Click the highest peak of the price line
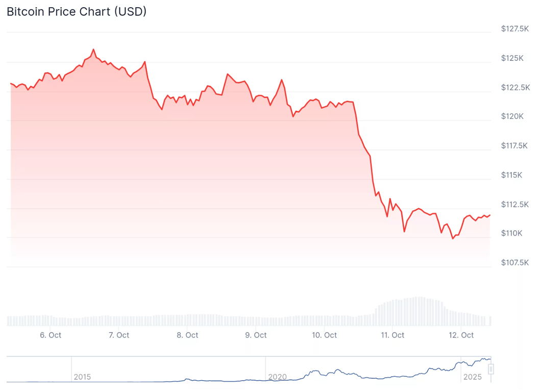The height and width of the screenshot is (392, 537). 93,50
